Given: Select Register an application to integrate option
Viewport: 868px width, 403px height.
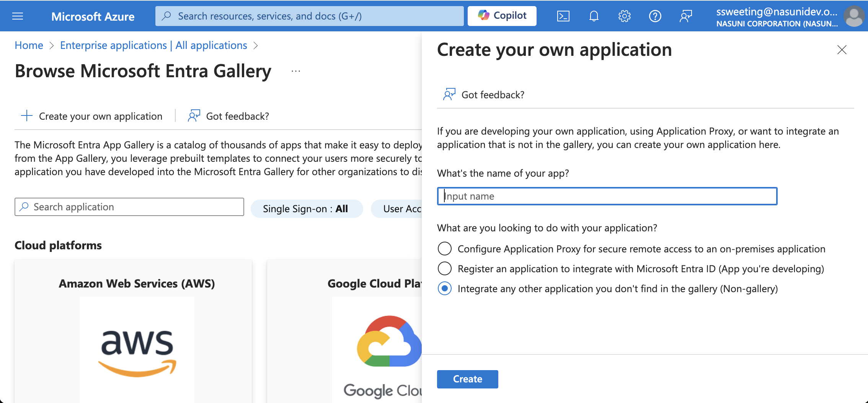Looking at the screenshot, I should click(445, 269).
